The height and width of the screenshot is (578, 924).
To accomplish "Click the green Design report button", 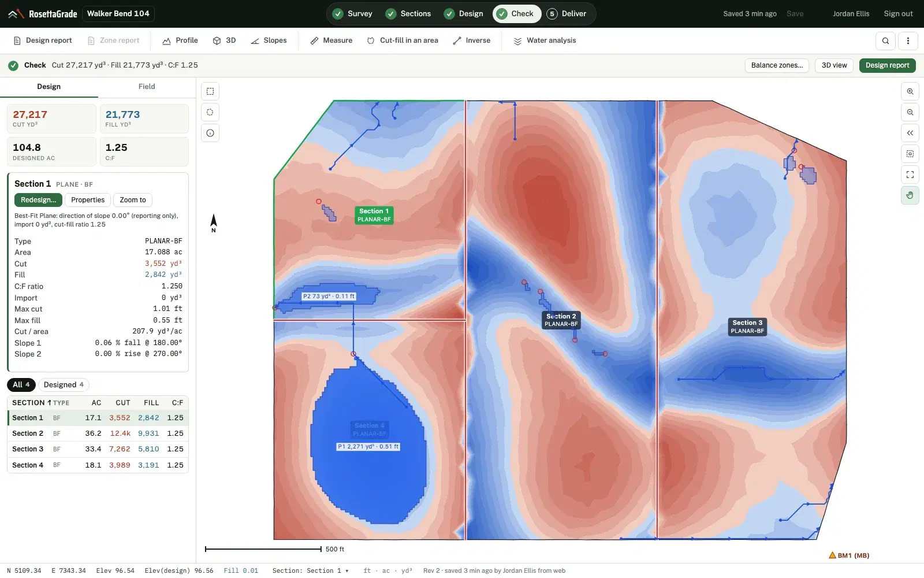I will [x=887, y=65].
